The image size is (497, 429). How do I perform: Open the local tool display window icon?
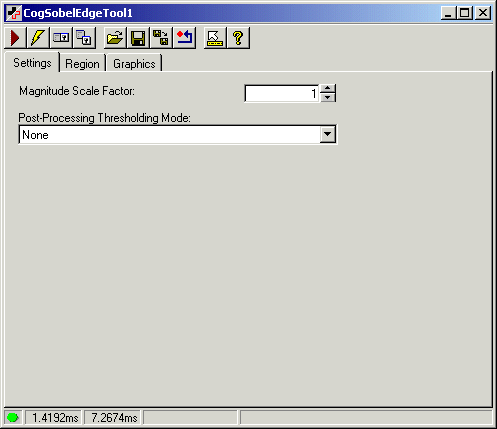point(61,38)
